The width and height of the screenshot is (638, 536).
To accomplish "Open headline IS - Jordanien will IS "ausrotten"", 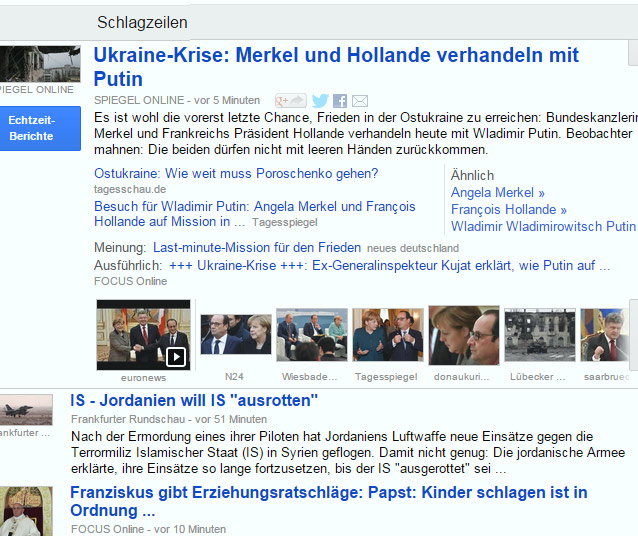I will point(194,400).
